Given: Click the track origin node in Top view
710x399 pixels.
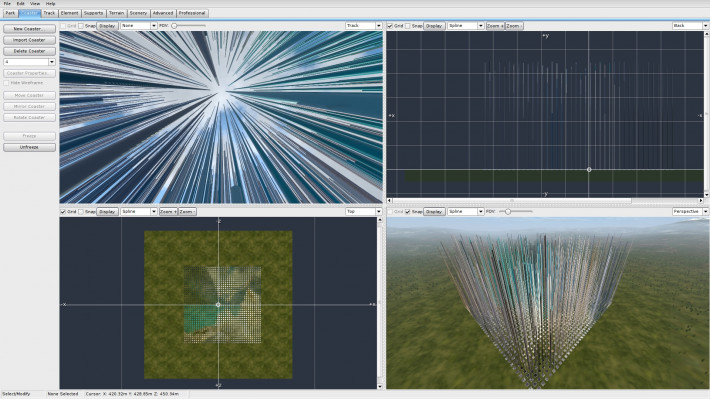Looking at the screenshot, I should pos(218,305).
